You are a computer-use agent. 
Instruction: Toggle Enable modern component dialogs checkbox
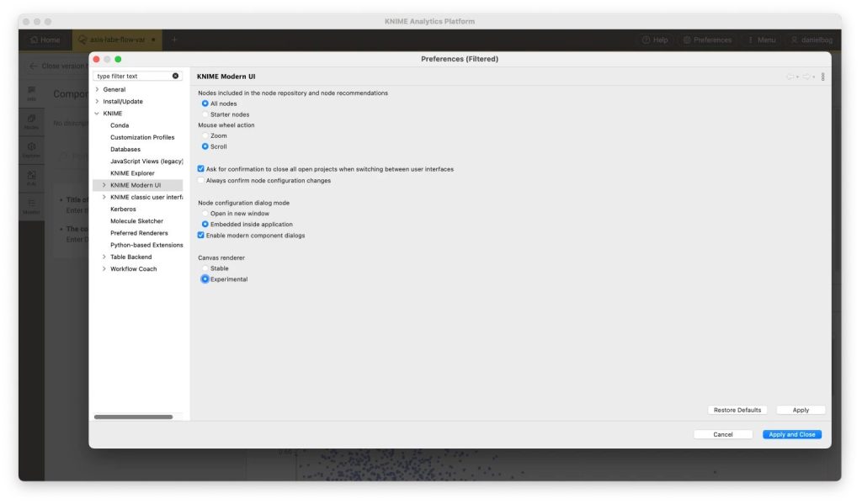tap(200, 236)
